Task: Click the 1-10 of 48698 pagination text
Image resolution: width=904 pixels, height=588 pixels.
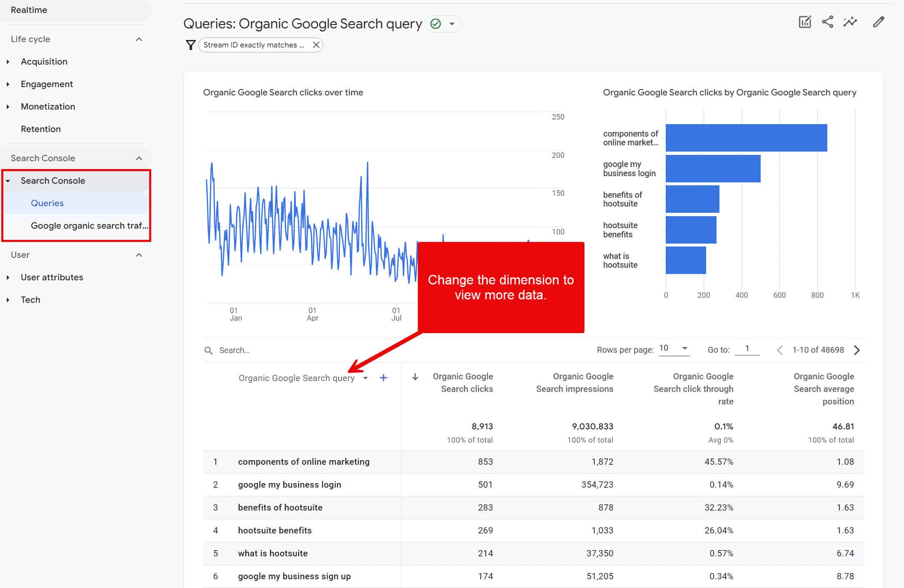Action: click(818, 350)
